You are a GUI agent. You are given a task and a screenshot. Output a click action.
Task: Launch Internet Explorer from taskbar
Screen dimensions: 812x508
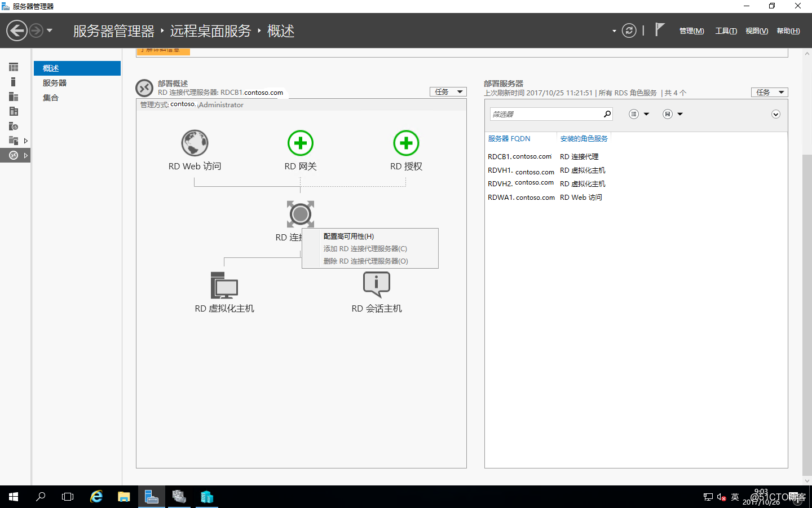click(96, 497)
